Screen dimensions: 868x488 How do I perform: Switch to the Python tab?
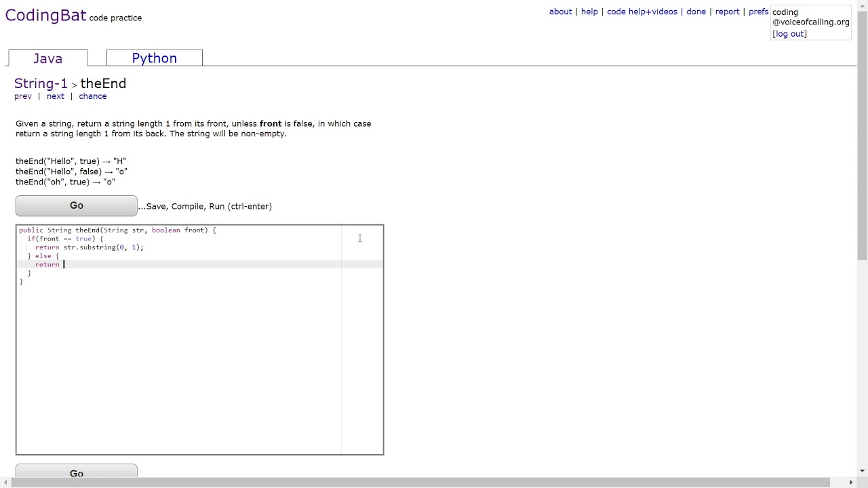coord(155,58)
